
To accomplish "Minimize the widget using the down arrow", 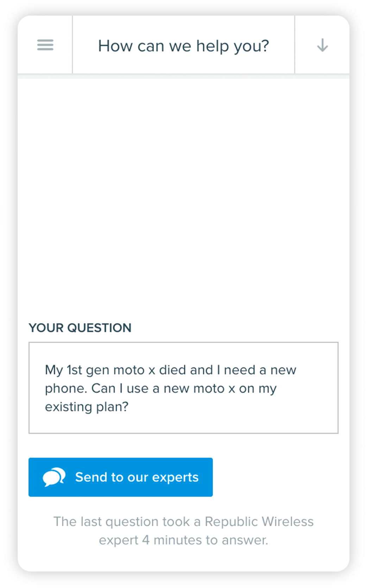I will [322, 45].
